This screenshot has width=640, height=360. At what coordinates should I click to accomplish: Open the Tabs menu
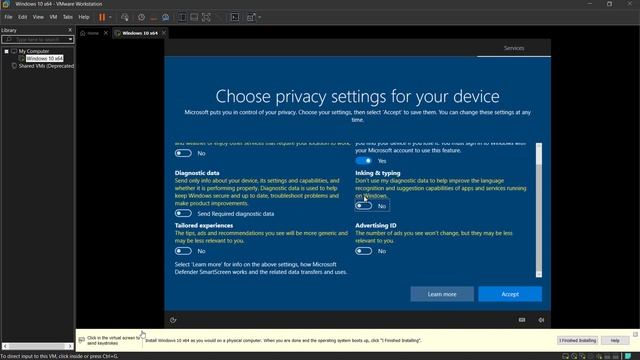[68, 17]
